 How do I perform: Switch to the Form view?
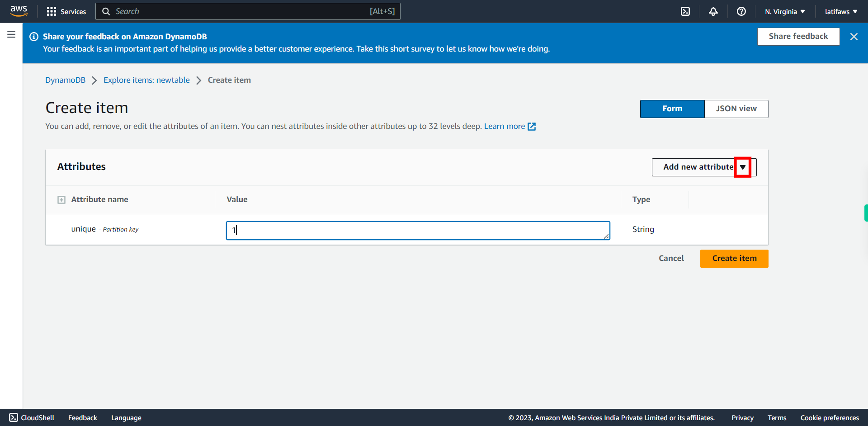click(x=672, y=109)
